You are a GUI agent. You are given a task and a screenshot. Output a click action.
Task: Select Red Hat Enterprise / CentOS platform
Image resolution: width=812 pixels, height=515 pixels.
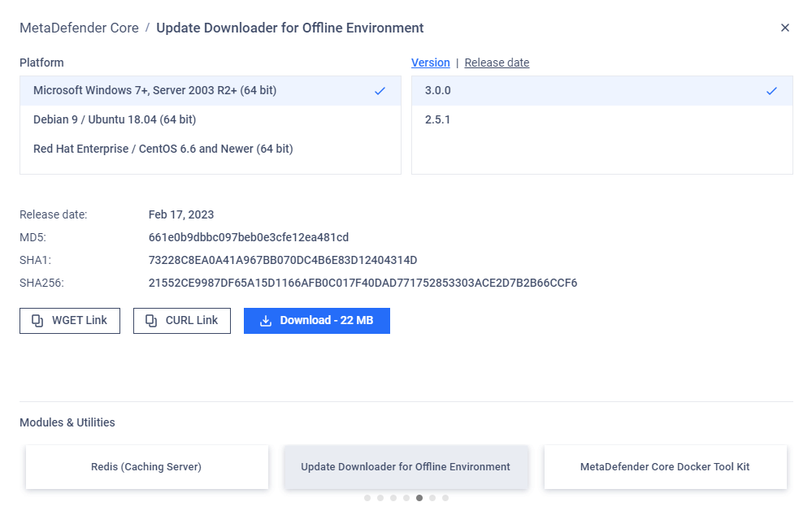tap(211, 149)
